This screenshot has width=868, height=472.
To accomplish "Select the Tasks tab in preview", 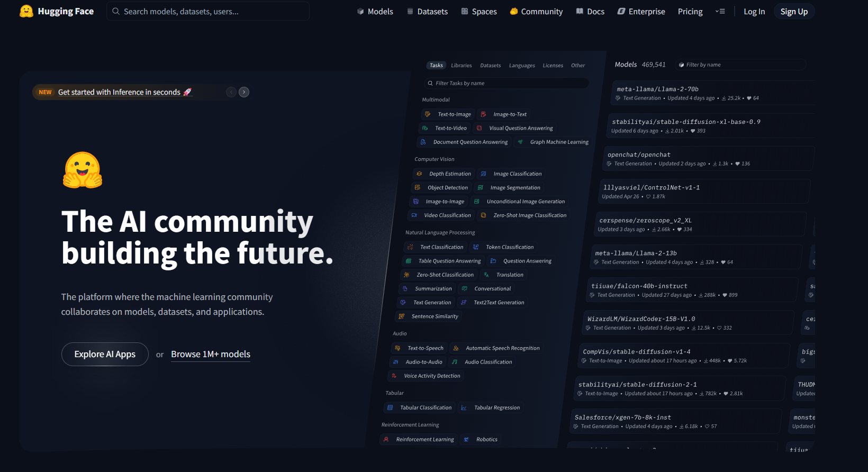I will [436, 66].
